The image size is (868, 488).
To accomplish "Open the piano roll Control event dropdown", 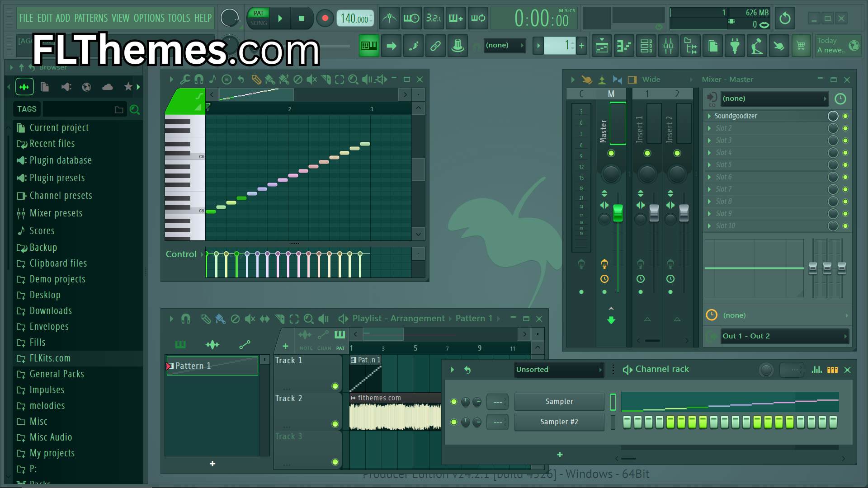I will [x=184, y=254].
